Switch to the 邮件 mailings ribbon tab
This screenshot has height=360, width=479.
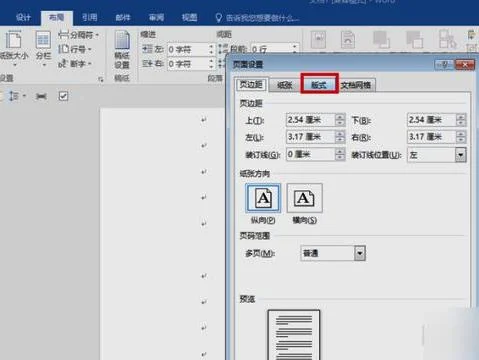pyautogui.click(x=123, y=17)
